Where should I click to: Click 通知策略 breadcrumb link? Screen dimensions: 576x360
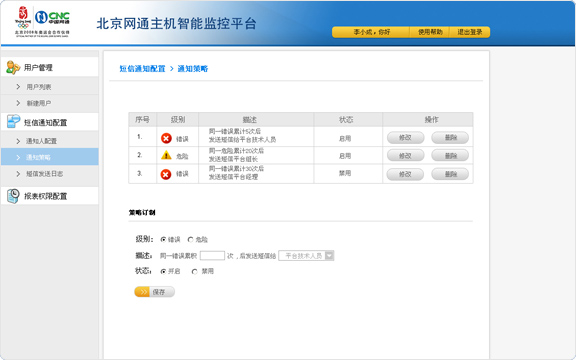tap(192, 69)
